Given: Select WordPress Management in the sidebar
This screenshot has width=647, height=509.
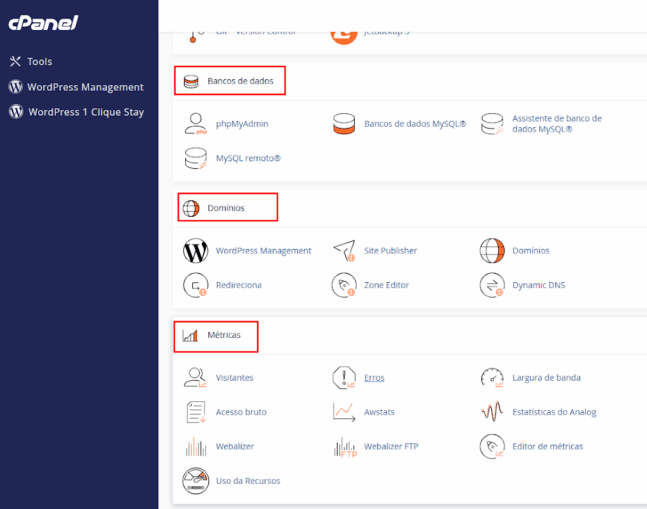Looking at the screenshot, I should [x=85, y=87].
